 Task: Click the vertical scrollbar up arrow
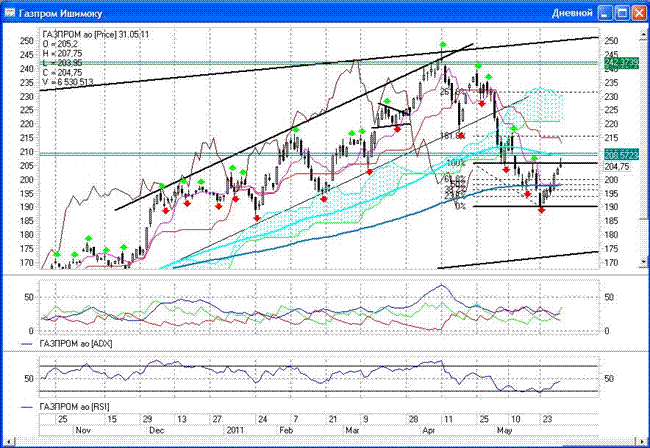coord(643,32)
